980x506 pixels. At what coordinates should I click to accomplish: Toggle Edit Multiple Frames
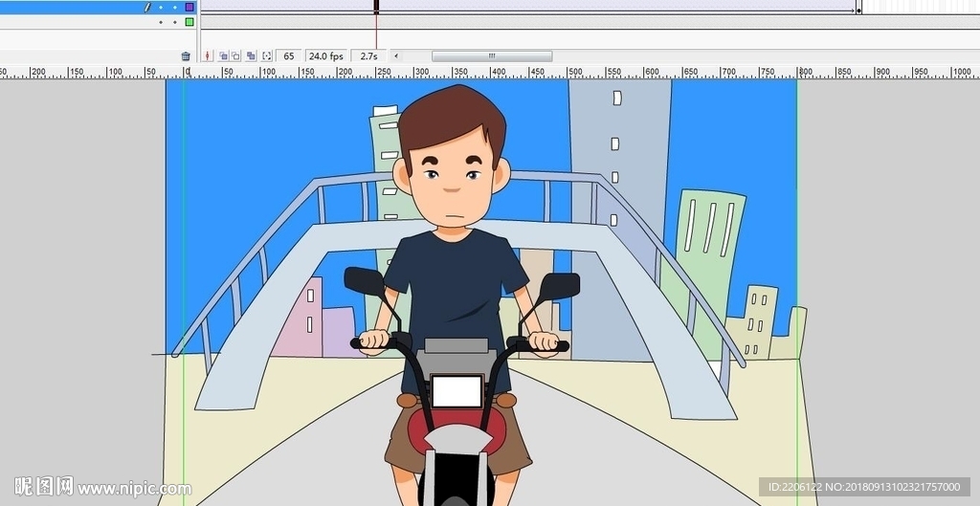click(x=252, y=56)
